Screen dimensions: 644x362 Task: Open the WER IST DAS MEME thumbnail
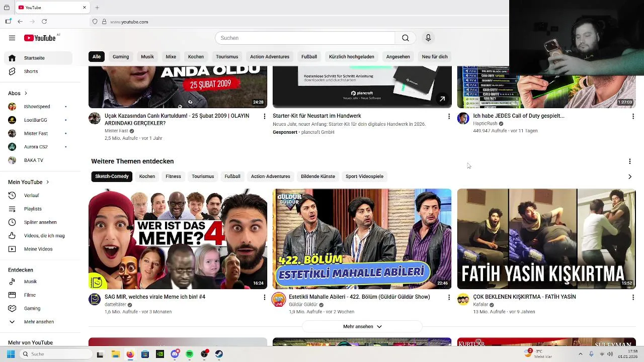click(x=178, y=239)
